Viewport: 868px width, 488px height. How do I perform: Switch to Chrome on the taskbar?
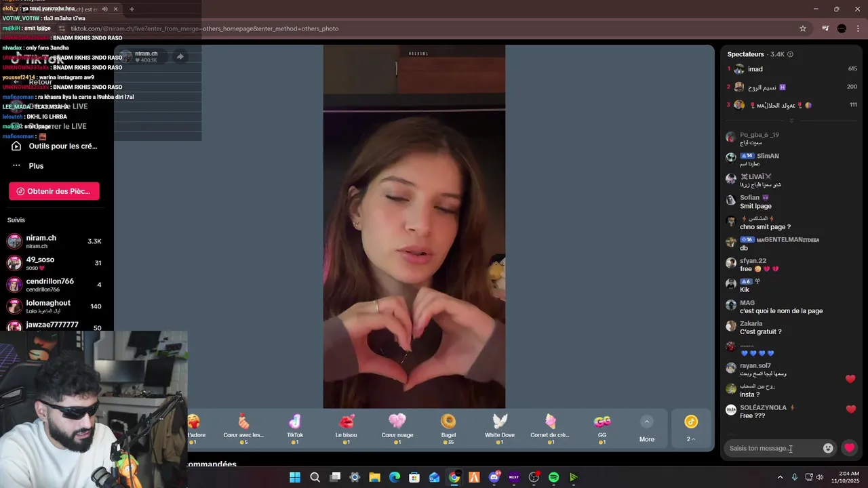454,477
